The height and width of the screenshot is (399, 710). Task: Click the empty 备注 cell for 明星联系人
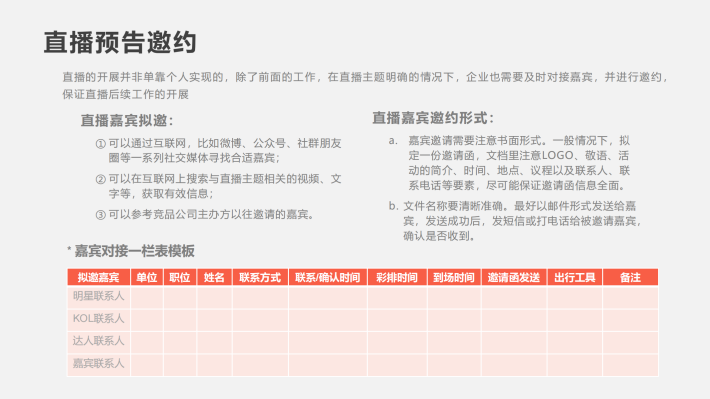click(630, 297)
